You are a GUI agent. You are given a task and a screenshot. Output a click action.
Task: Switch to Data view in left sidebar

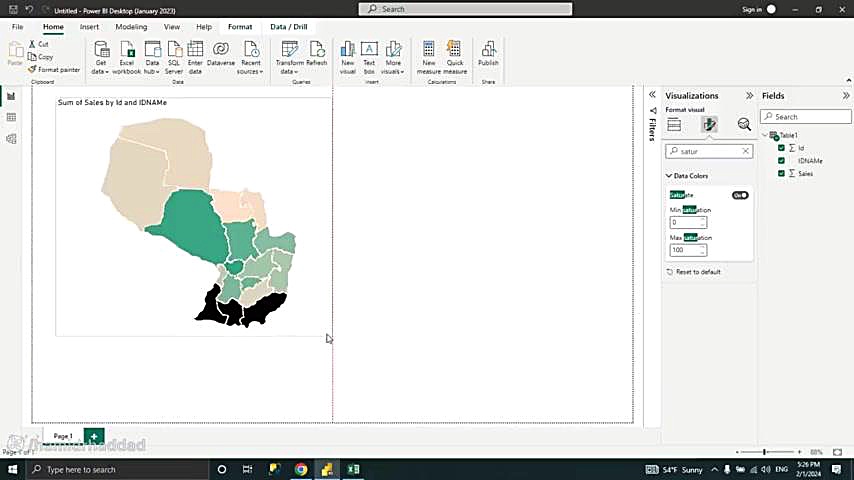pos(11,118)
